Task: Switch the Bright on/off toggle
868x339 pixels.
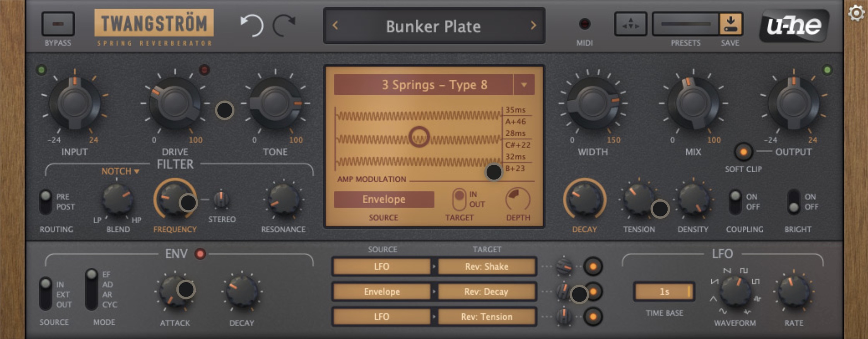Action: (794, 202)
